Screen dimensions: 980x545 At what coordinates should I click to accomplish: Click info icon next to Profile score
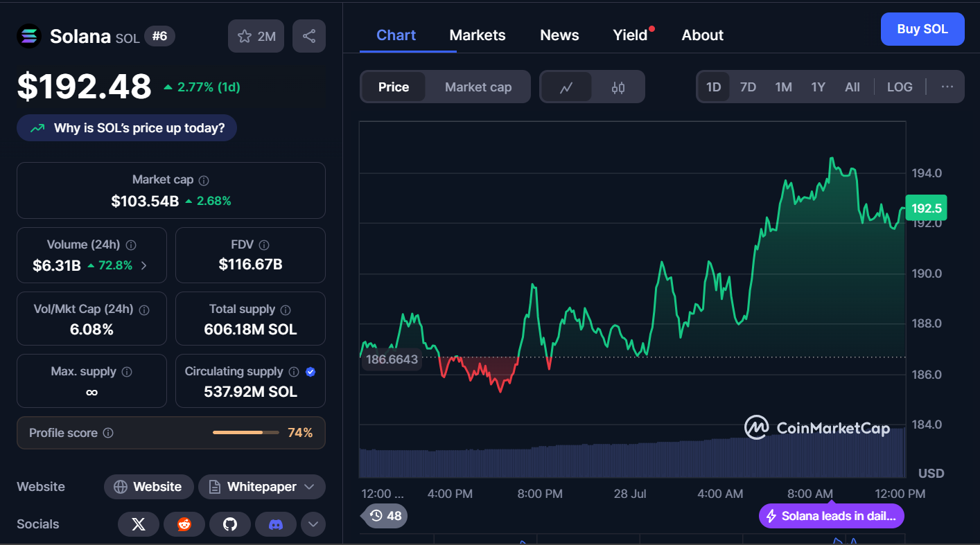108,433
